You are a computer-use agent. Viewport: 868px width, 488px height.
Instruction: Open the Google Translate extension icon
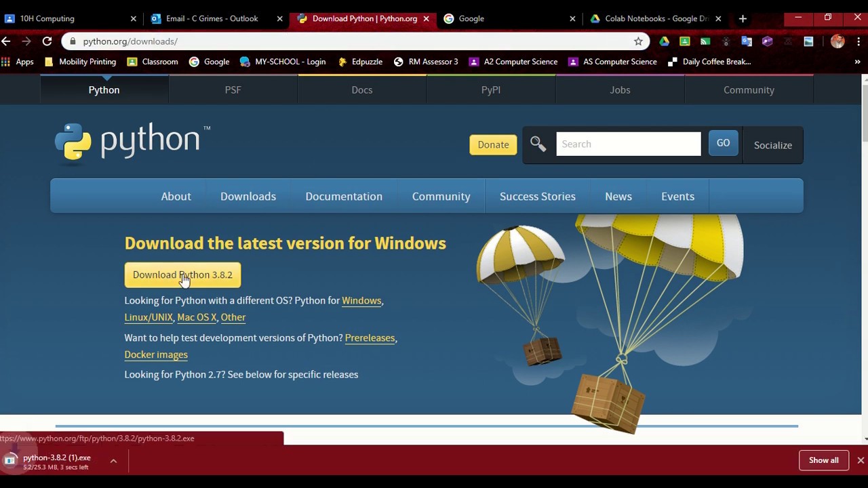point(747,41)
